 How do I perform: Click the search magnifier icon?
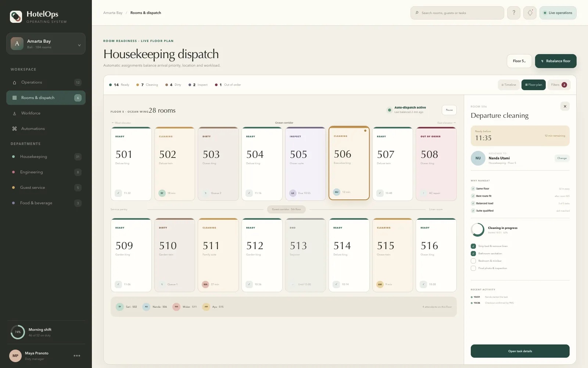click(417, 13)
